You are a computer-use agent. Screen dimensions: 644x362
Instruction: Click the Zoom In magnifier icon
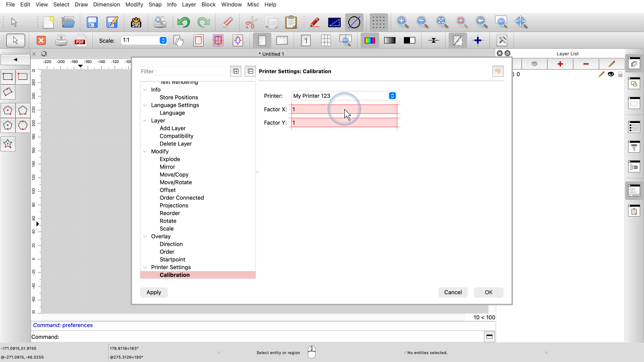(402, 22)
